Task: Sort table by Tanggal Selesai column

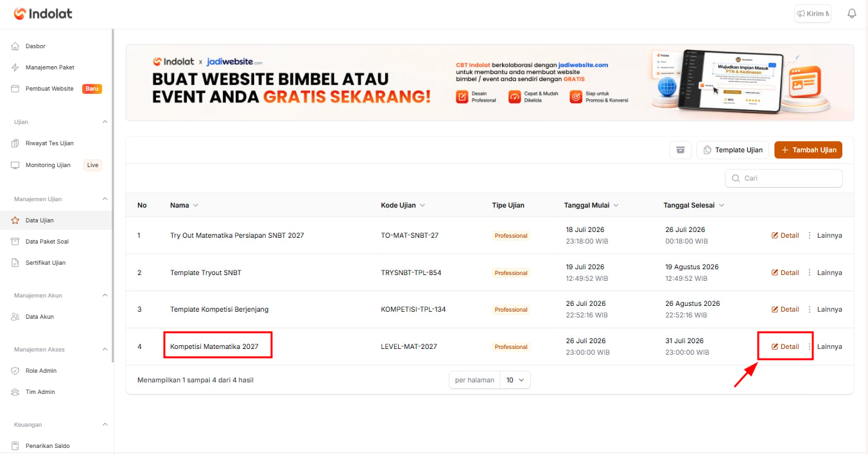Action: [694, 205]
